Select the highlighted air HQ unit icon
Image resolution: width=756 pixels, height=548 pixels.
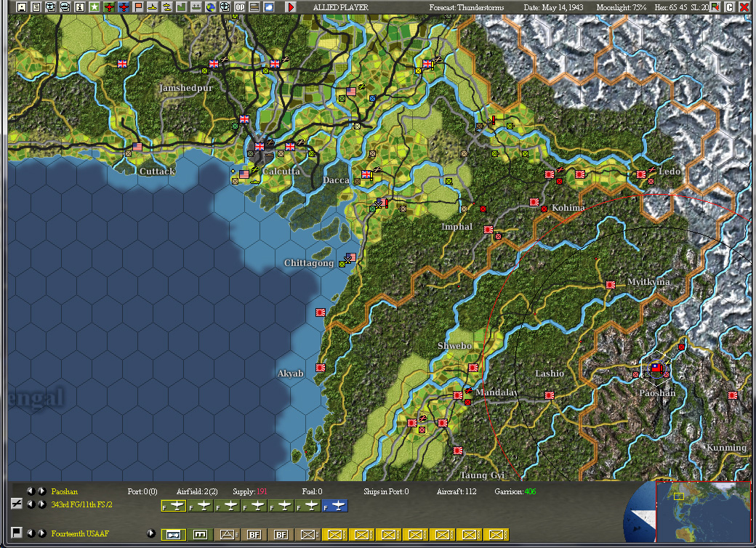(x=174, y=534)
